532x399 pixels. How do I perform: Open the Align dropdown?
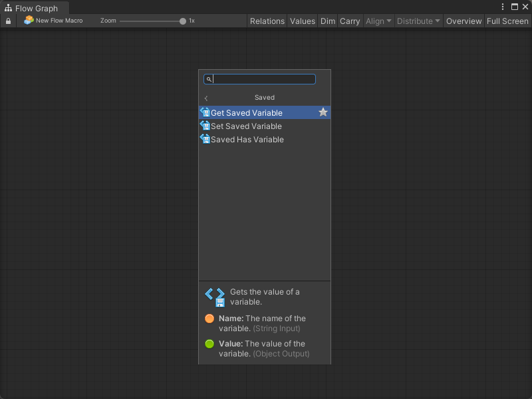[x=378, y=21]
